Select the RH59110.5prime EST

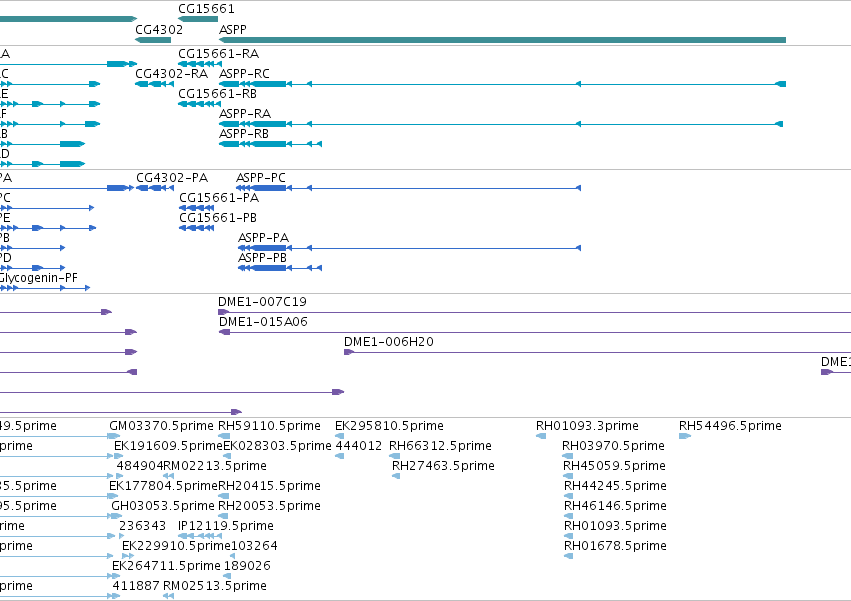(x=224, y=436)
